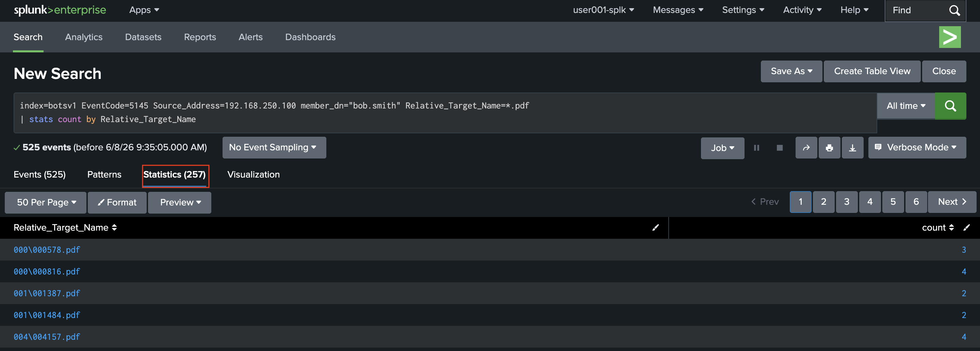Click 000\000816.pdf result
Screen dimensions: 980x351
pos(47,271)
